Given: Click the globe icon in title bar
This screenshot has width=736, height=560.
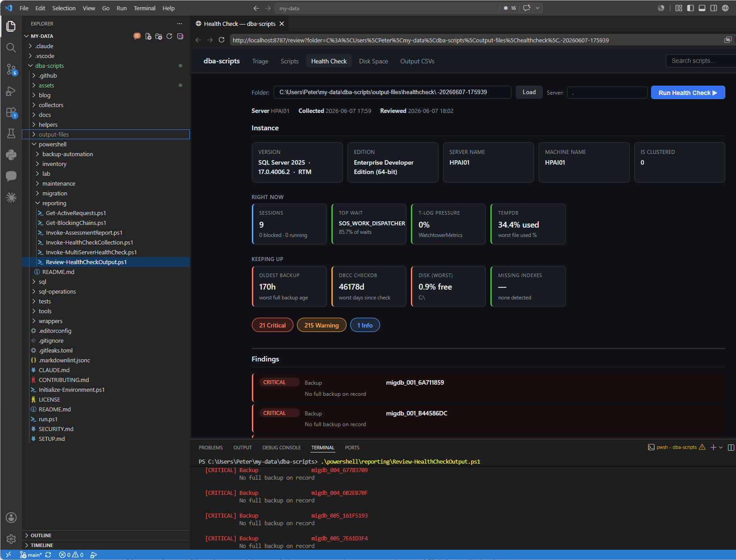Looking at the screenshot, I should 725,8.
